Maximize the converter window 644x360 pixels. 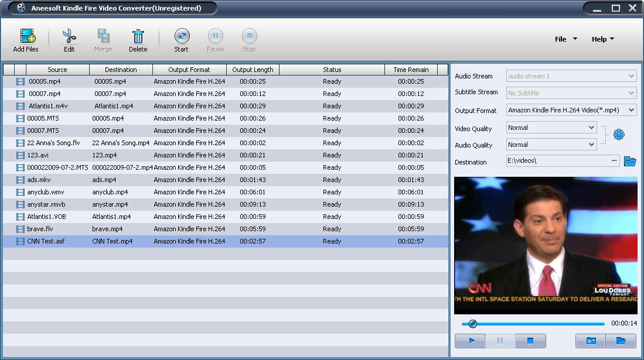pyautogui.click(x=616, y=8)
